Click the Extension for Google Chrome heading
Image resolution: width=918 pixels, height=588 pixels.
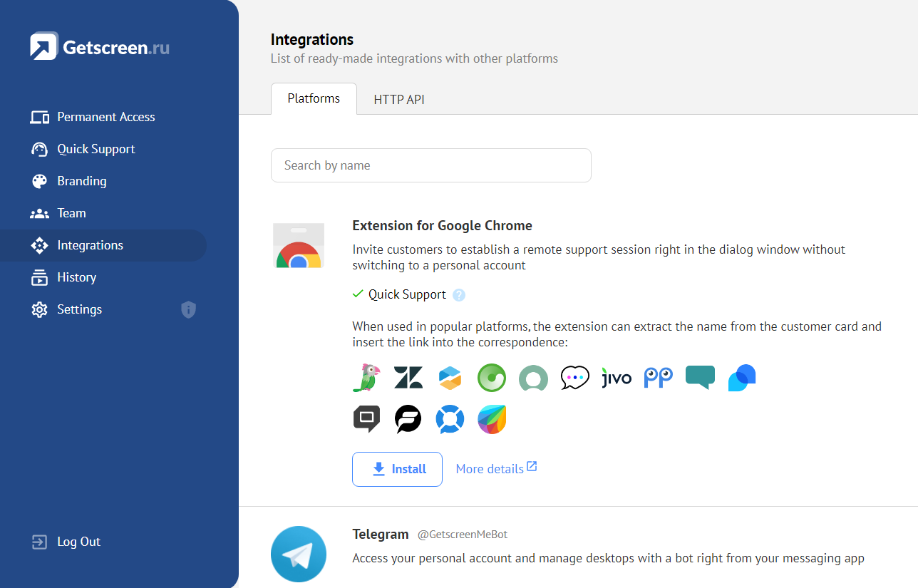(442, 226)
